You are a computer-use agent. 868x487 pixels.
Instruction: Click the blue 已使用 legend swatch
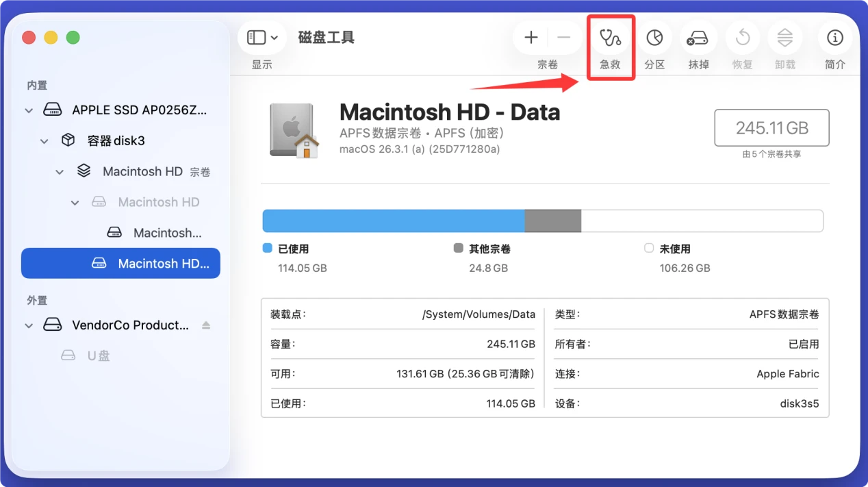268,249
